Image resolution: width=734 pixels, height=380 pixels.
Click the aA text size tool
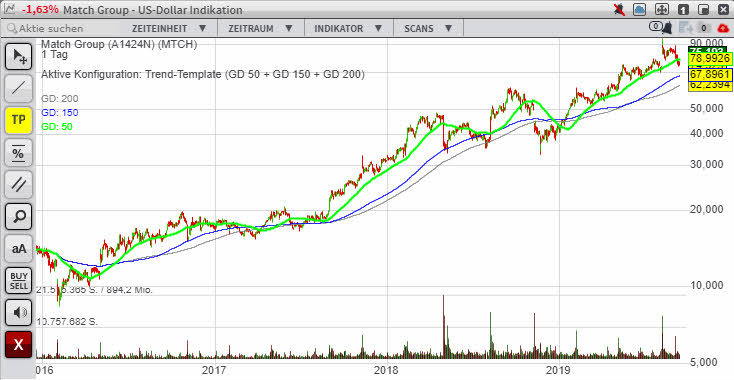tap(19, 248)
